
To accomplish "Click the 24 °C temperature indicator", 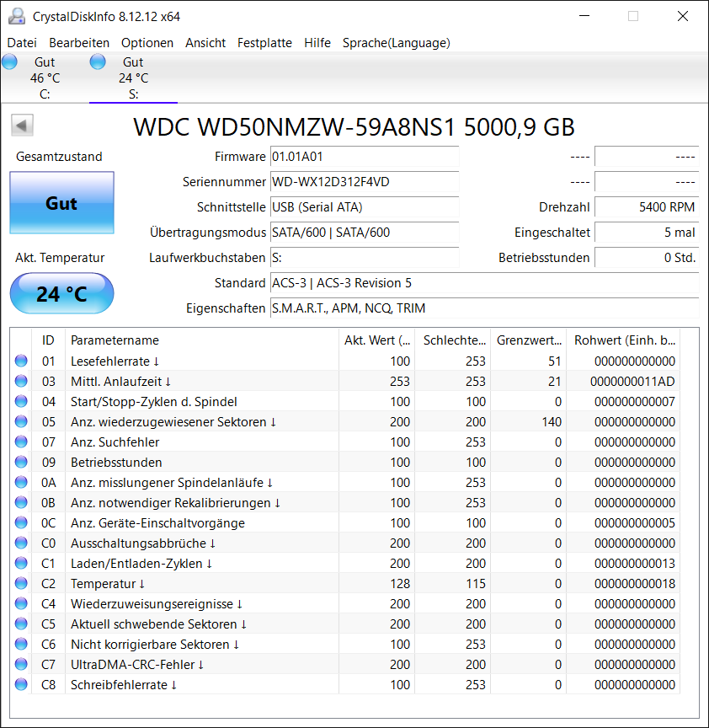I will (x=61, y=293).
